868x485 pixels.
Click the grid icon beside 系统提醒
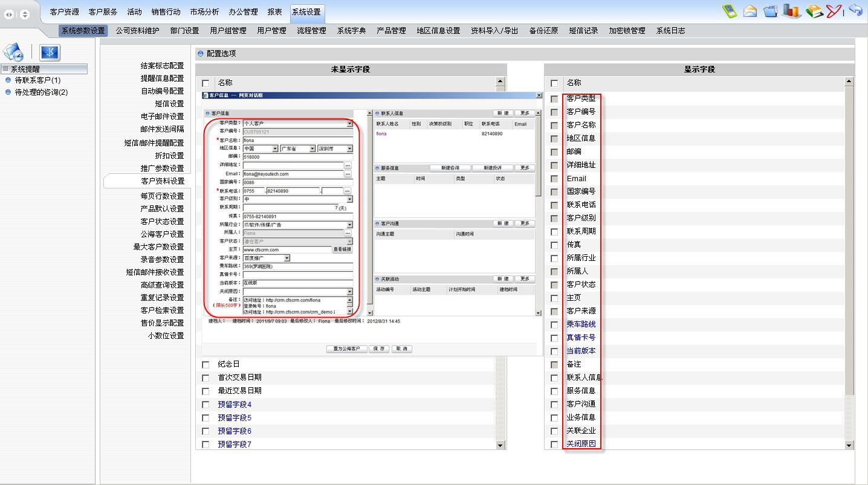pyautogui.click(x=6, y=69)
